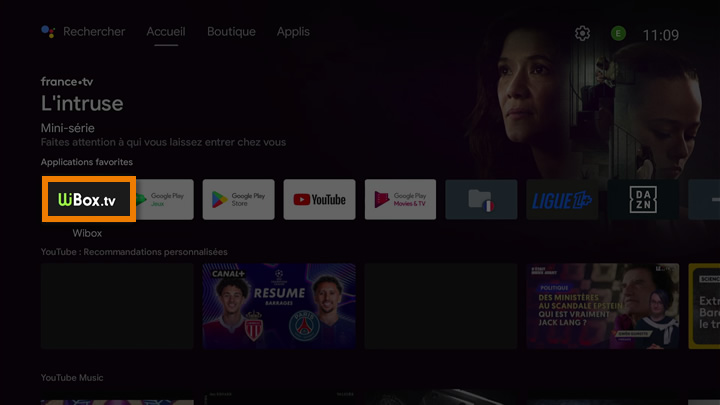This screenshot has width=720, height=405.
Task: Open Google Play Movies & TV
Action: point(400,200)
